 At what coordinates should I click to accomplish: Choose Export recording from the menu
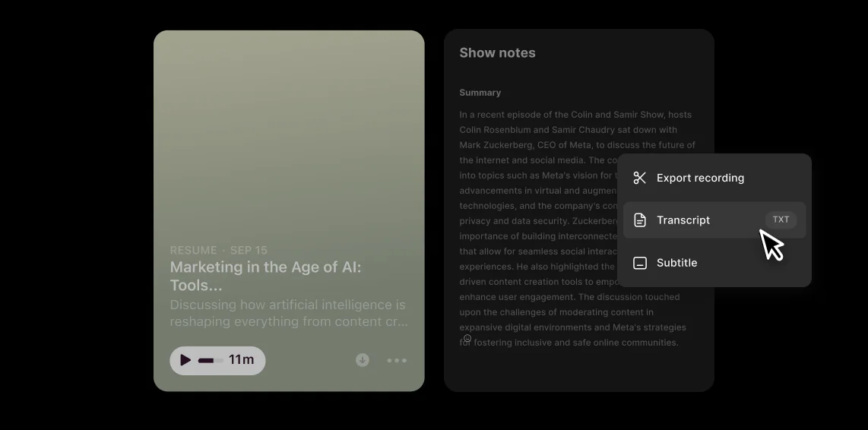point(714,178)
